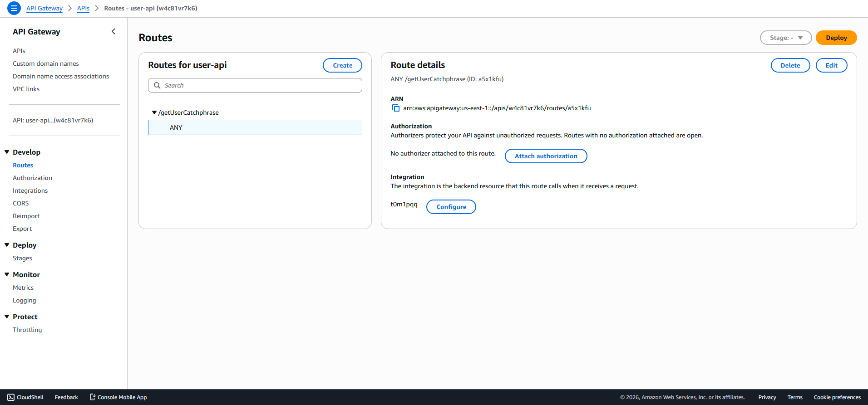Open Custom domain names
Screen dimensions: 868x405
point(46,63)
